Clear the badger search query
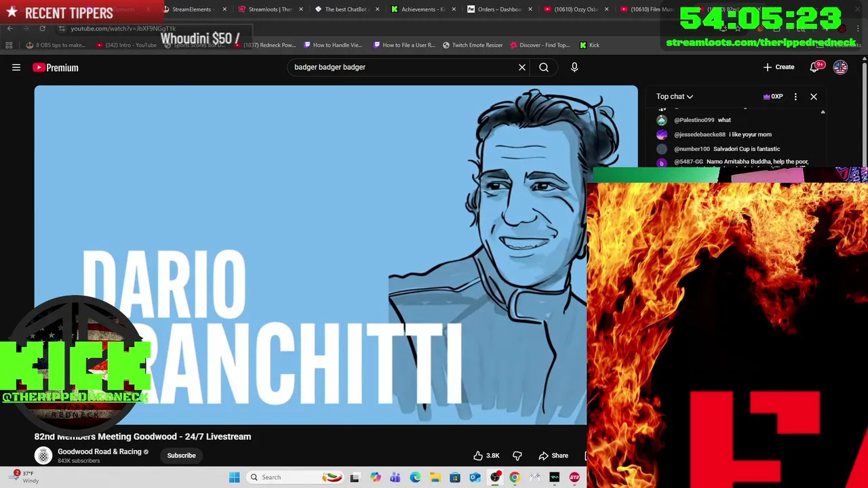Screen dimensions: 868x488 [522, 67]
